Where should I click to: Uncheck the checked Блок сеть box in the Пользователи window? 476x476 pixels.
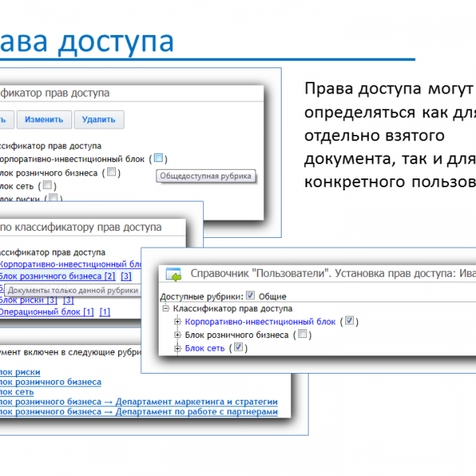point(237,347)
